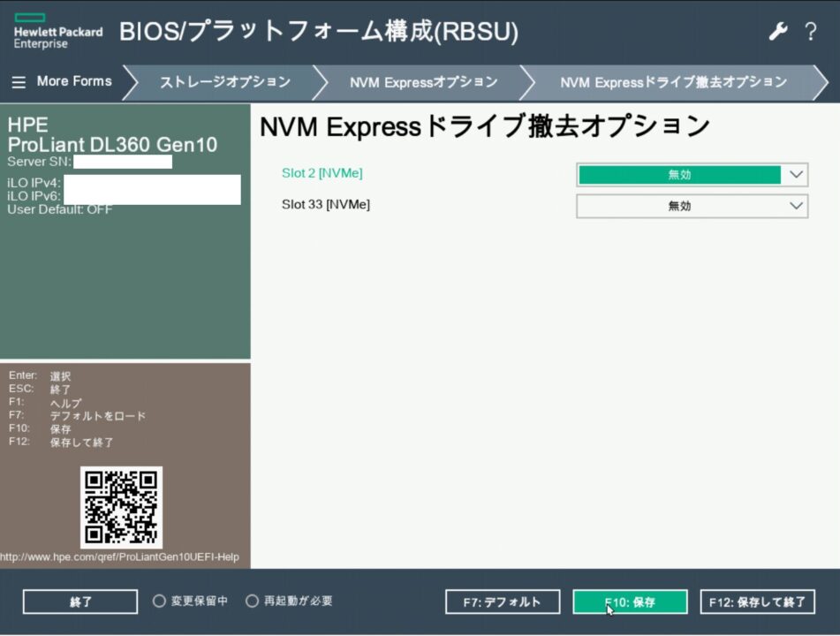Click the iLO IPv4: label
The width and height of the screenshot is (840, 636).
tap(34, 183)
